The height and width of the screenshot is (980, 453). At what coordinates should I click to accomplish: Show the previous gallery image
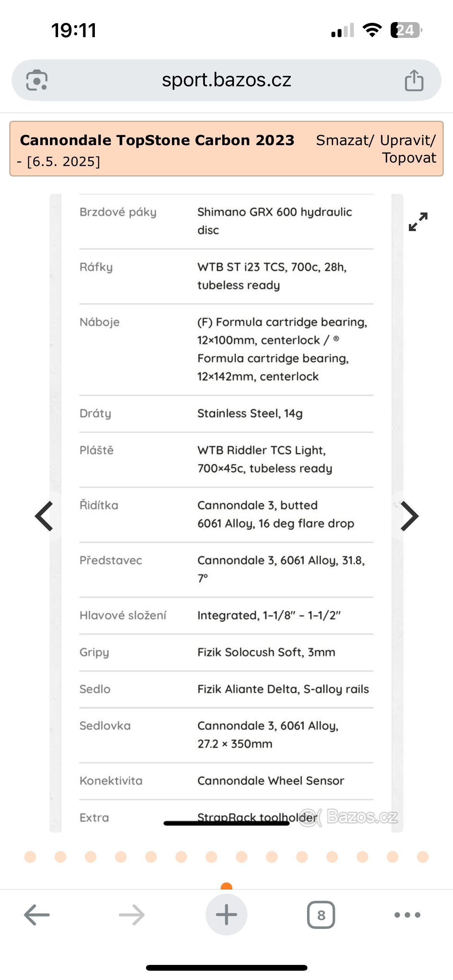[x=44, y=516]
